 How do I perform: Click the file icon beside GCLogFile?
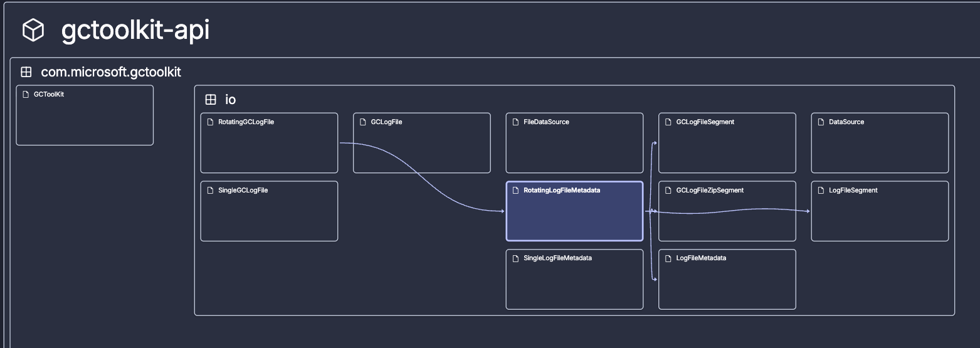tap(363, 122)
